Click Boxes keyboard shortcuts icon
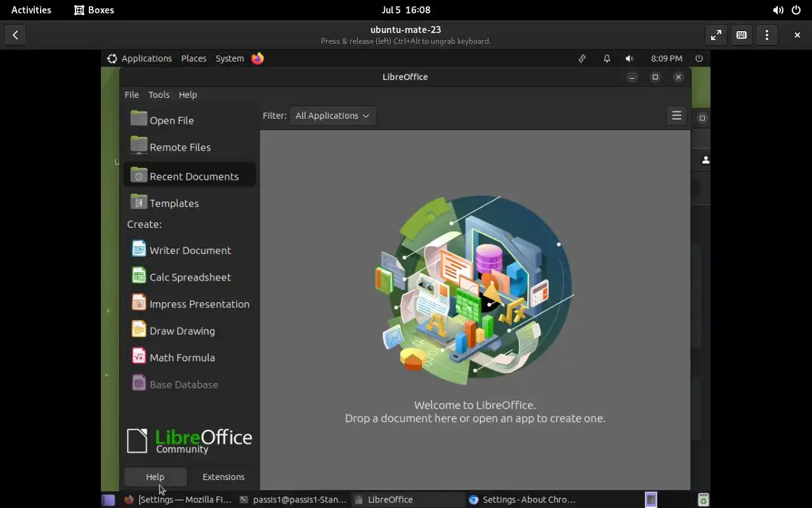Image resolution: width=812 pixels, height=508 pixels. pos(742,35)
